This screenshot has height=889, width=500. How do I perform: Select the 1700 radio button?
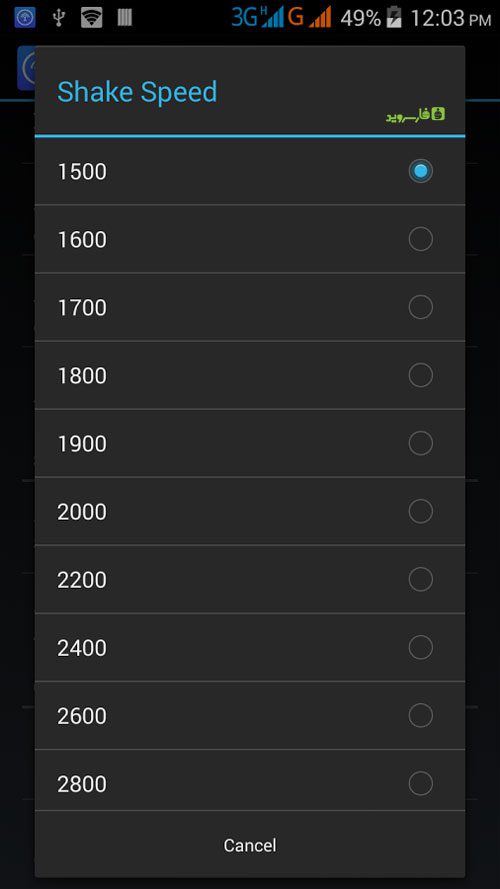click(x=420, y=307)
